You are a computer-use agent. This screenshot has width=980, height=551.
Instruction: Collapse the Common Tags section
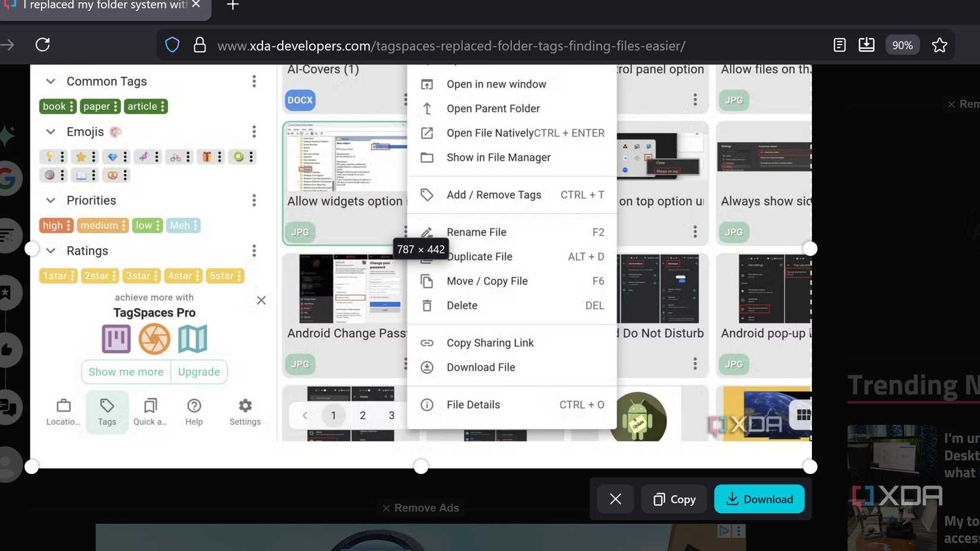coord(51,81)
